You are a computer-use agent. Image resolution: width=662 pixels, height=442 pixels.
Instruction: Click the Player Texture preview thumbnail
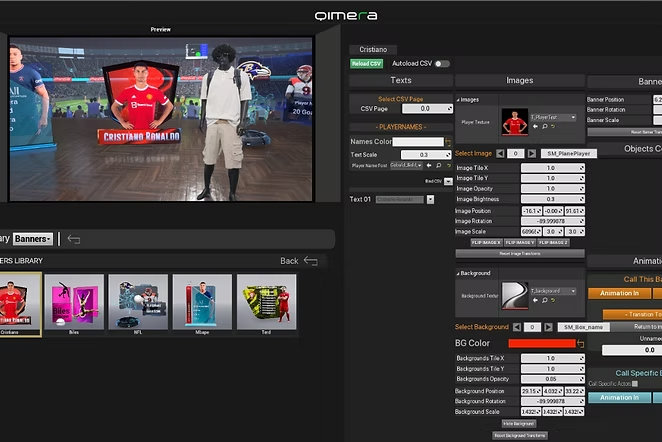click(x=515, y=122)
